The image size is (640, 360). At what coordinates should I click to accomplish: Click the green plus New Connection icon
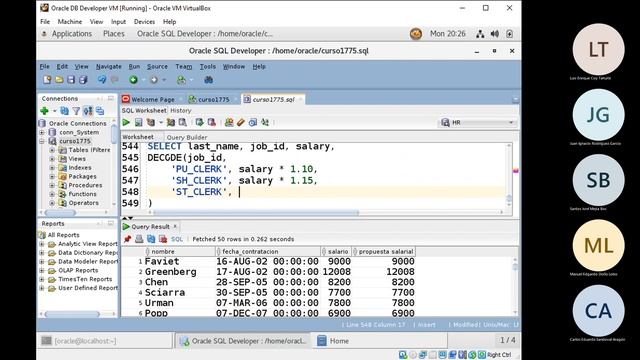(x=44, y=111)
